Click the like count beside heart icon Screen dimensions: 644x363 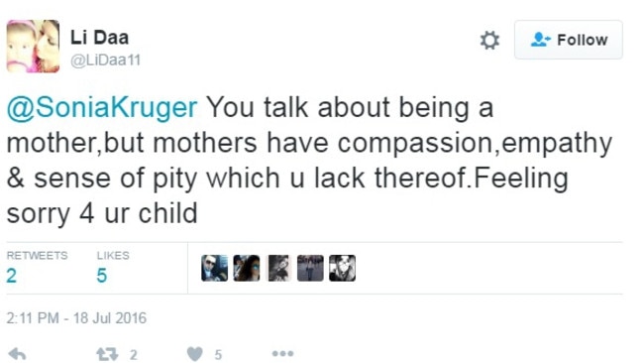pyautogui.click(x=218, y=355)
